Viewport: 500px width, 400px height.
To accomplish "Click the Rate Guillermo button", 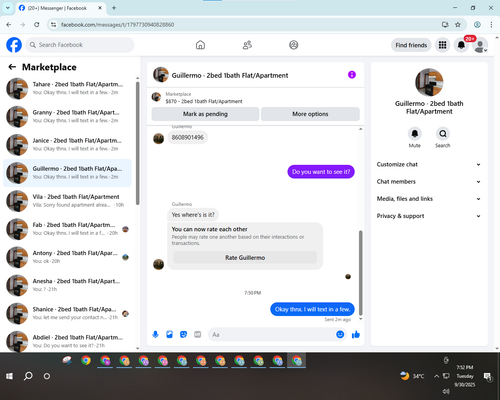I will tap(245, 258).
